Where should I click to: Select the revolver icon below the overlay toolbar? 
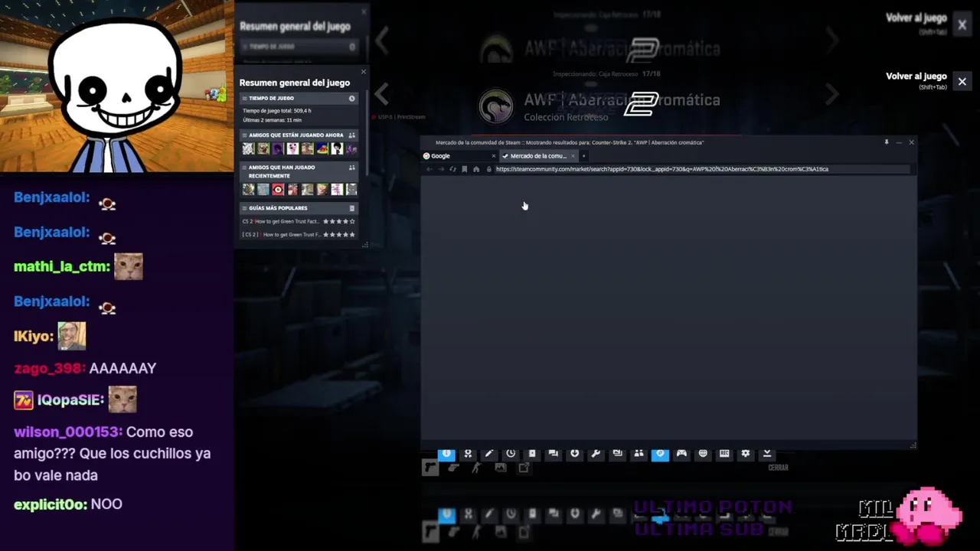453,468
